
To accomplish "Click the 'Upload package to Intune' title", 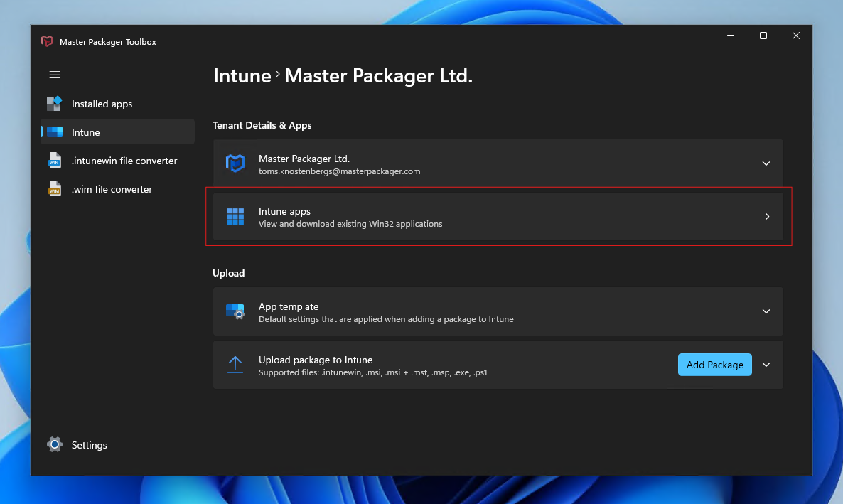I will (316, 360).
